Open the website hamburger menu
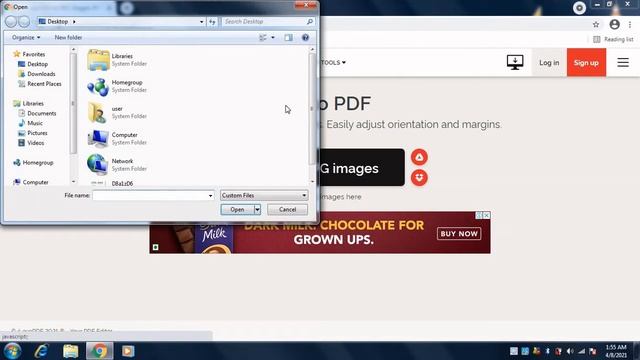 click(623, 62)
